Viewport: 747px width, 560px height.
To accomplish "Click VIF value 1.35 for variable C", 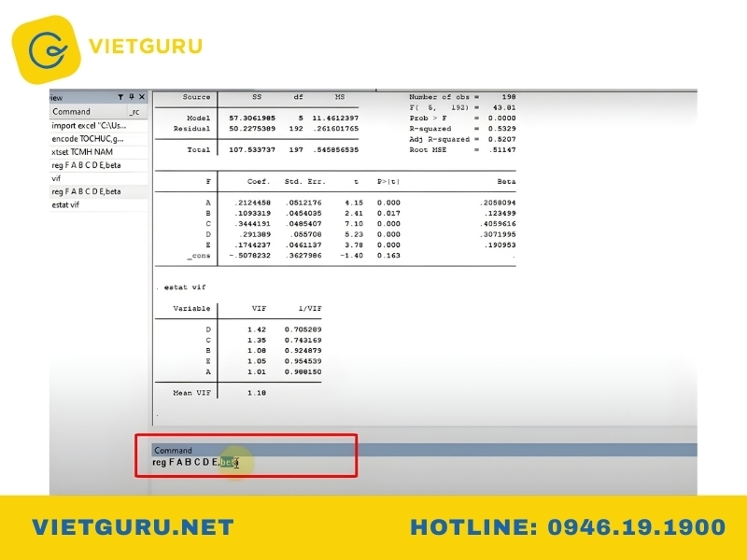I will pyautogui.click(x=257, y=340).
